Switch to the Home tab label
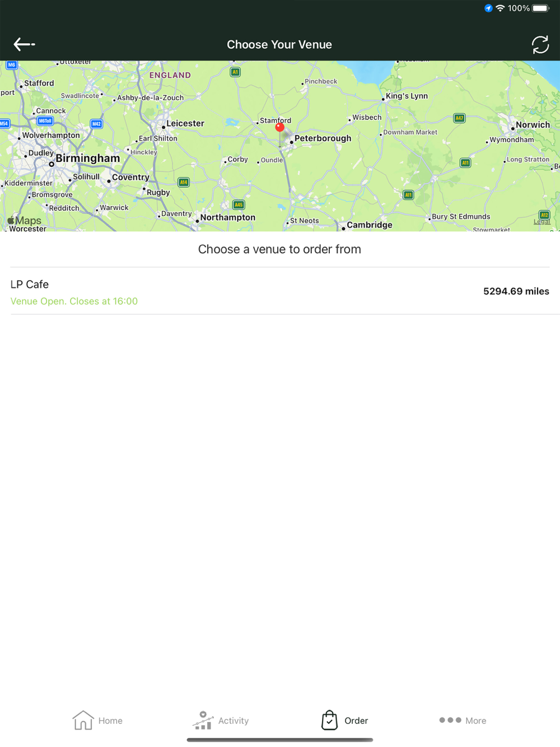The image size is (560, 747). click(110, 721)
